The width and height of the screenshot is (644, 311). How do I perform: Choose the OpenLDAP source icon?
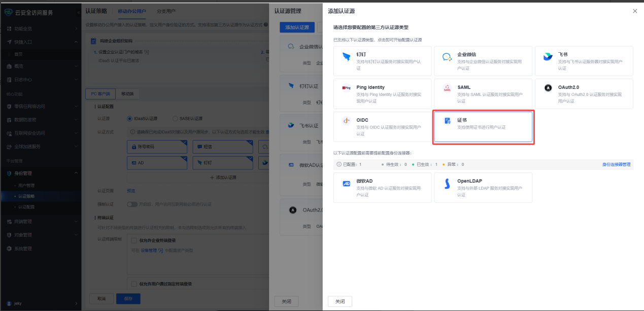tap(447, 184)
